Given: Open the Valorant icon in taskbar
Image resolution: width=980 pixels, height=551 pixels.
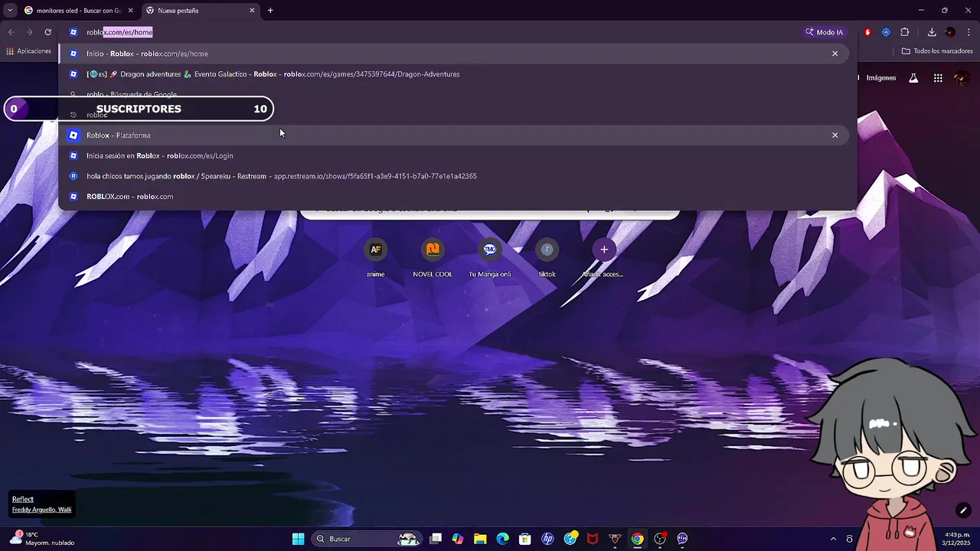Looking at the screenshot, I should click(x=615, y=539).
